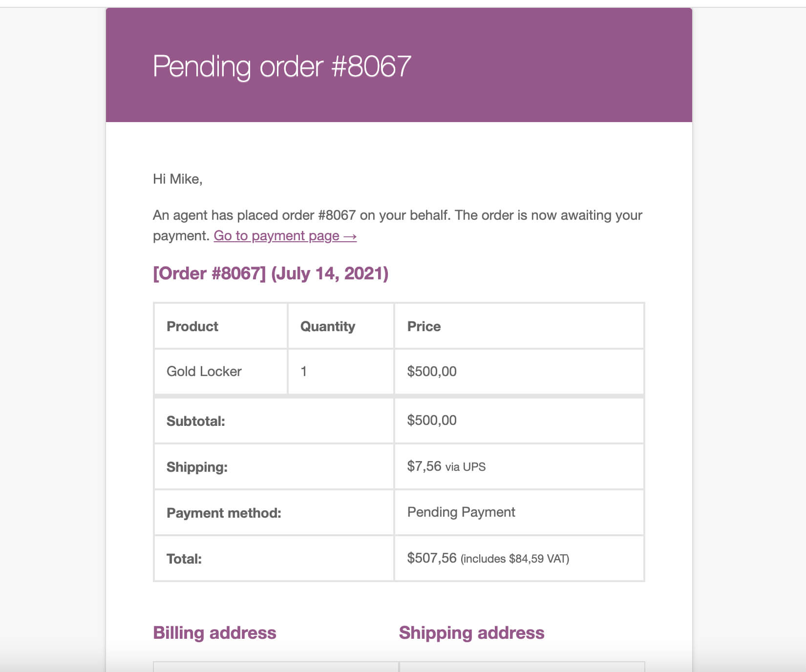Select the Order #8067 July 14, 2021 heading
The width and height of the screenshot is (806, 672).
[x=271, y=273]
